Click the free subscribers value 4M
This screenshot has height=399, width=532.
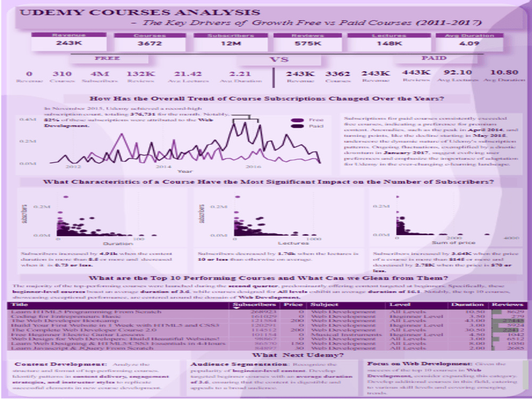[x=100, y=74]
